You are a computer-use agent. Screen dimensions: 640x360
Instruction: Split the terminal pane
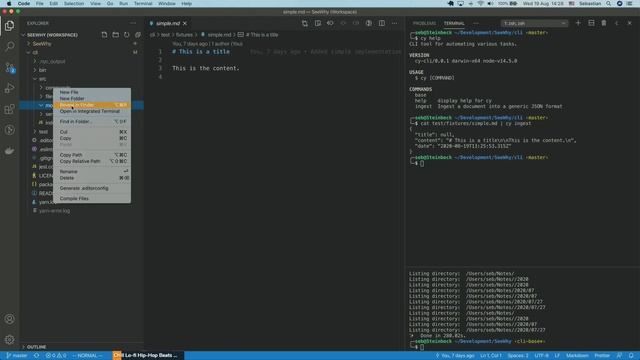591,23
